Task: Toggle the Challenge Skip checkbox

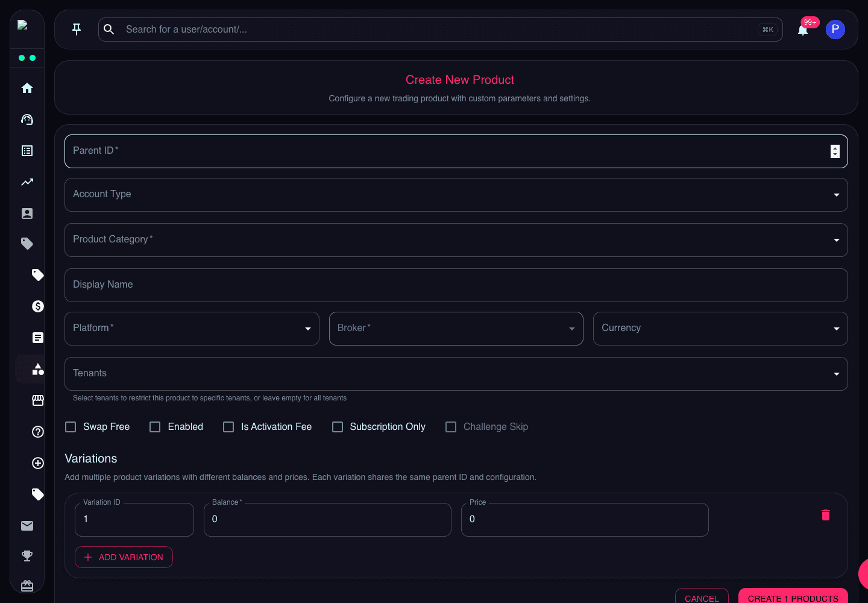Action: pyautogui.click(x=451, y=427)
